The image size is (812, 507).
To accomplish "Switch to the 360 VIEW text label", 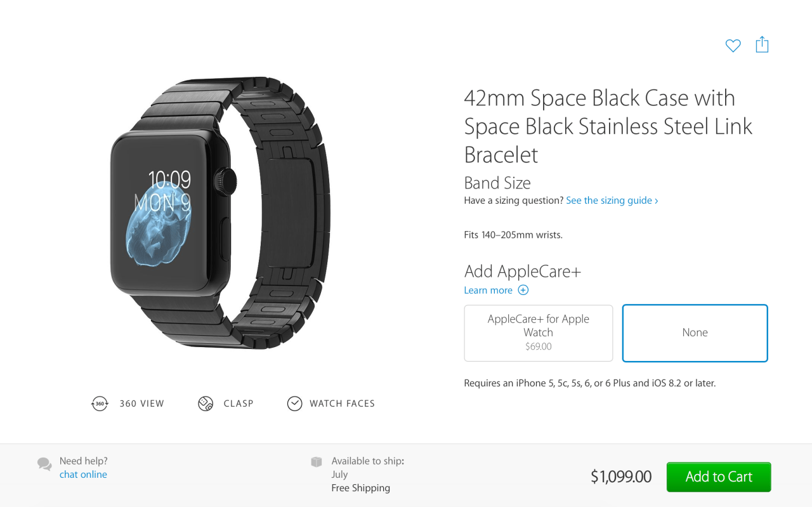I will [x=141, y=404].
